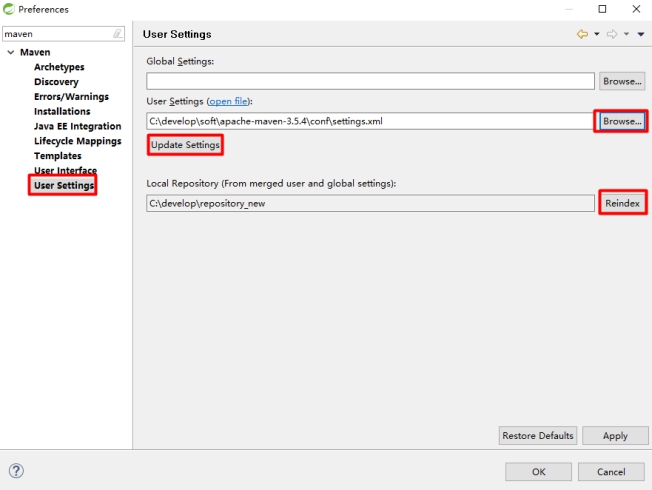Collapse the Maven tree node
This screenshot has height=490, width=652.
pyautogui.click(x=11, y=52)
